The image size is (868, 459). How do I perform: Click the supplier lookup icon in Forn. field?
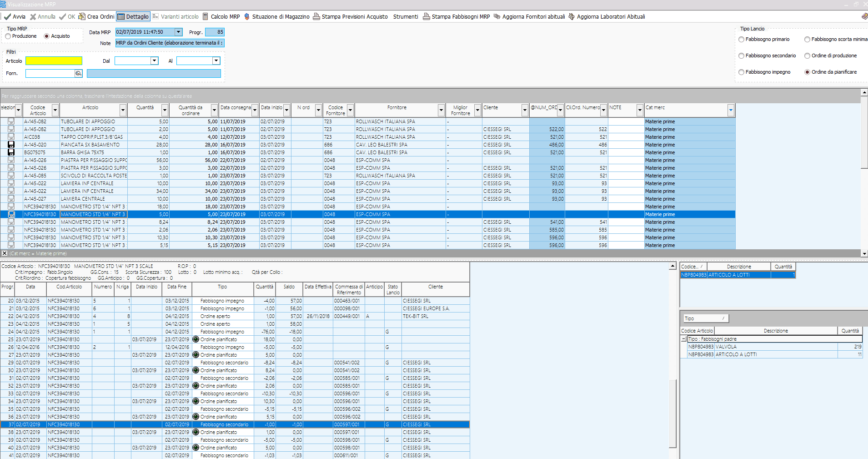78,74
